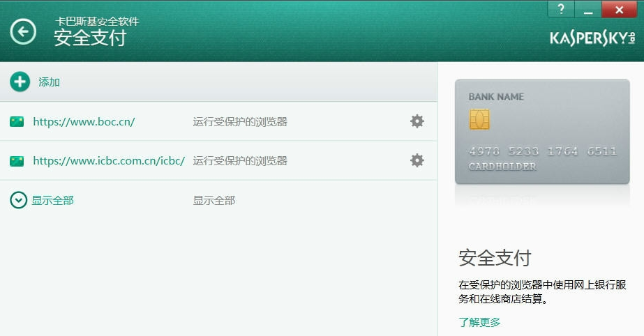This screenshot has height=336, width=644.
Task: Click the 卡巴斯基安全软件 header text
Action: 98,21
